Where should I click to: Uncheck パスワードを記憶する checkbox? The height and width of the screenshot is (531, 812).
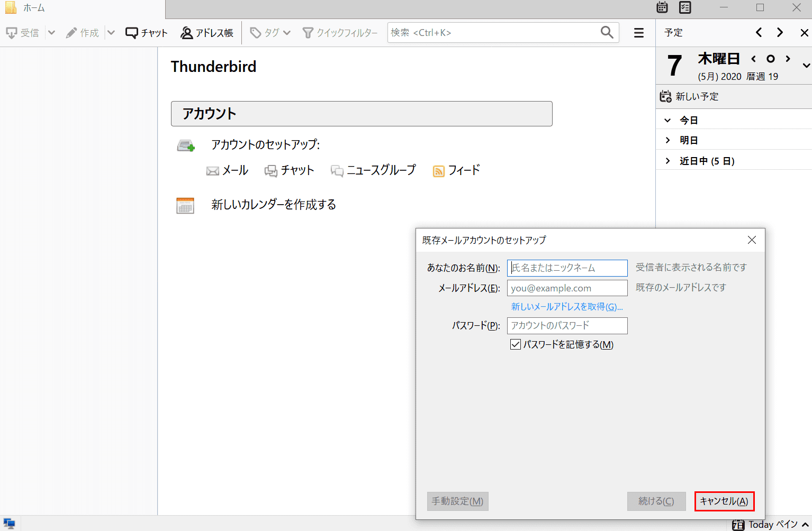point(516,345)
